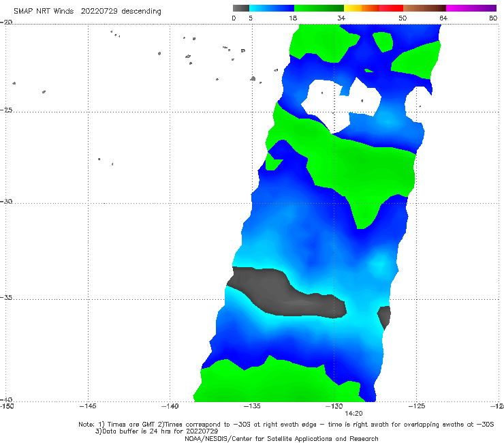
Task: Click the title text 'SMAP NRT Winds 20220729 descending'
Action: pos(87,11)
